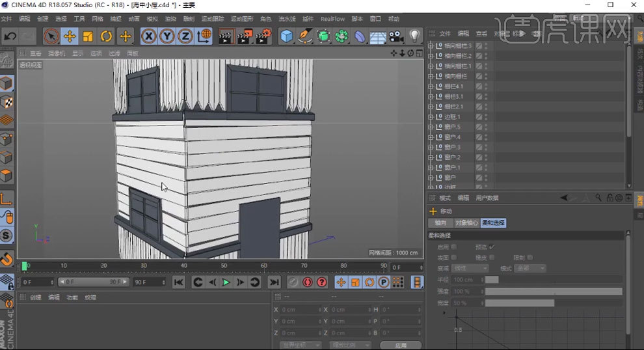Toggle the X axis lock

point(149,36)
